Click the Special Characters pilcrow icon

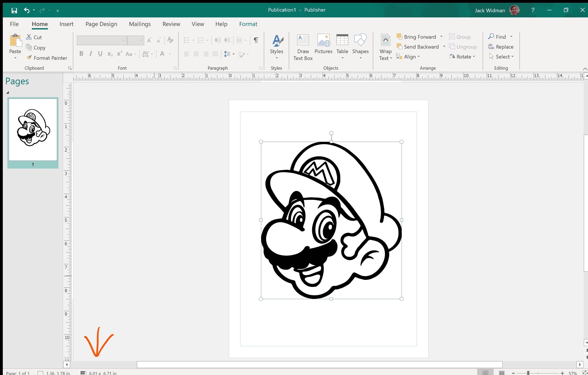point(256,40)
